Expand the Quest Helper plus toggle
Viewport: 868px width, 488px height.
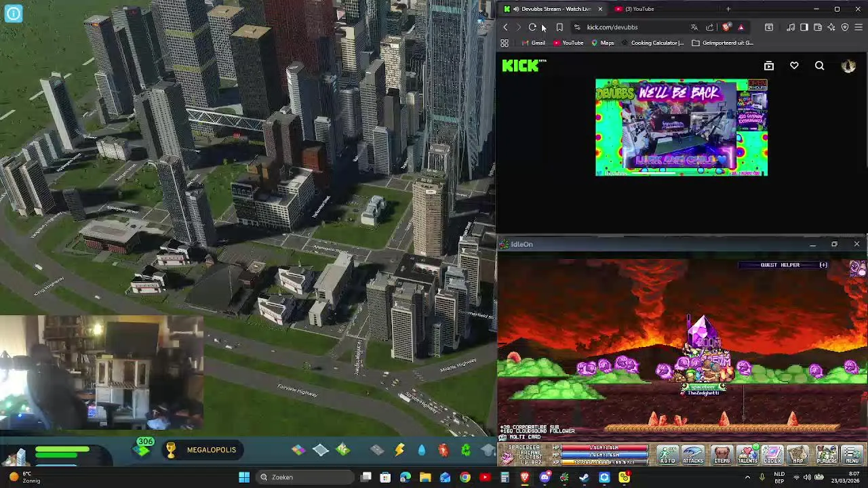pos(823,265)
